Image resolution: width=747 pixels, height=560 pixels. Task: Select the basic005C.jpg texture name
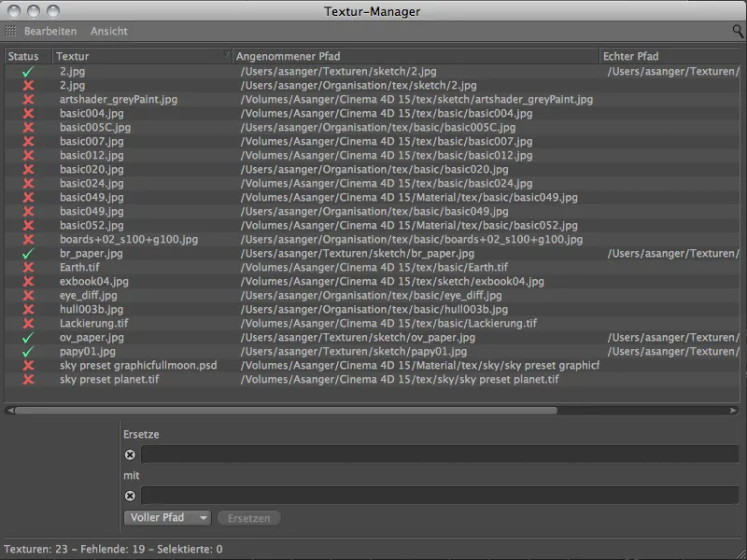(x=95, y=128)
